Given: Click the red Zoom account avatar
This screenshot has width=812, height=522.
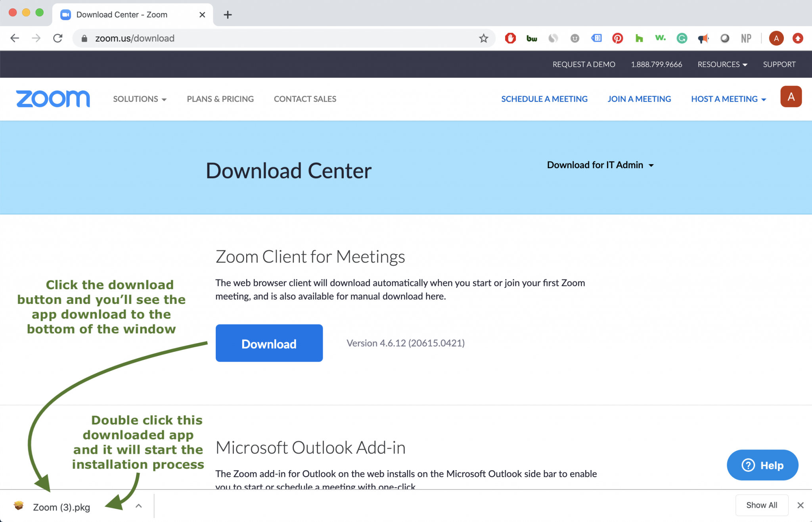Looking at the screenshot, I should point(791,97).
